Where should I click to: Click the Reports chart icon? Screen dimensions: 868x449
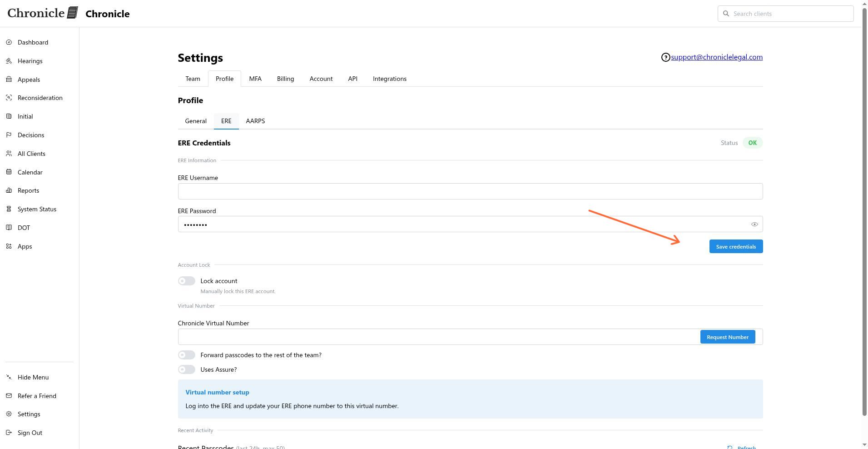point(9,190)
